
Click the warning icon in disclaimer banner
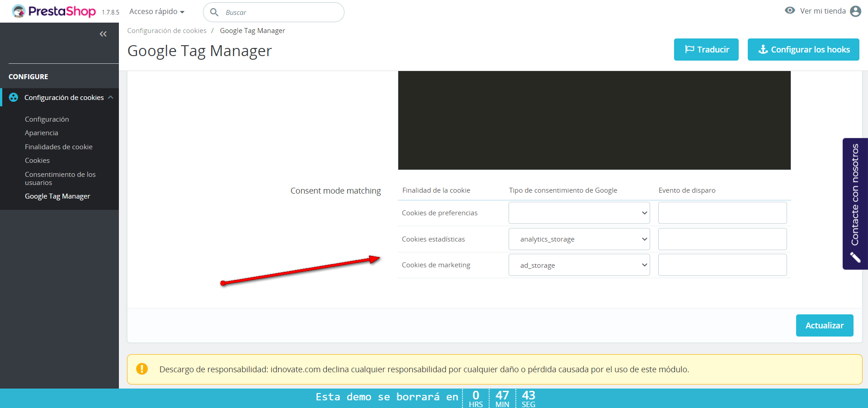click(x=142, y=369)
